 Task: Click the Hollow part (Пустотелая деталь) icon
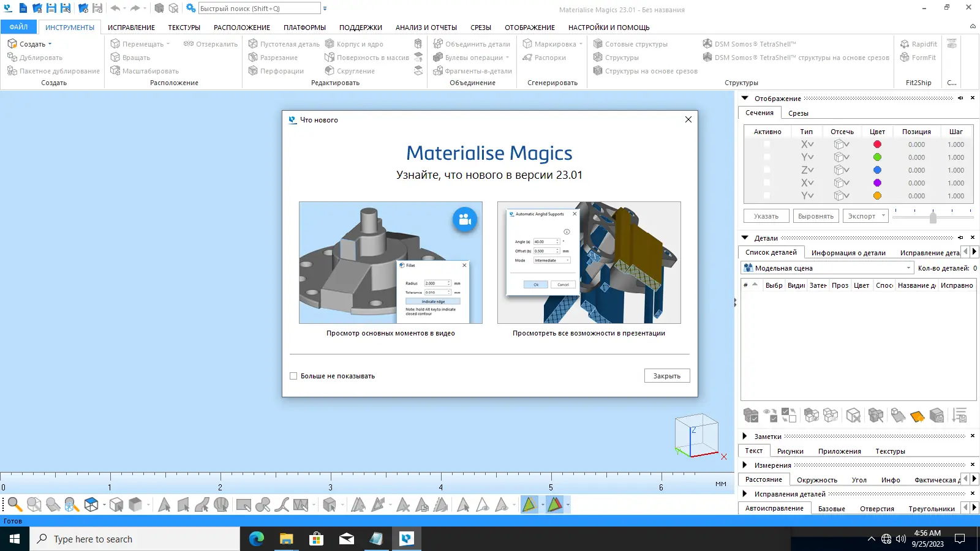[x=253, y=44]
